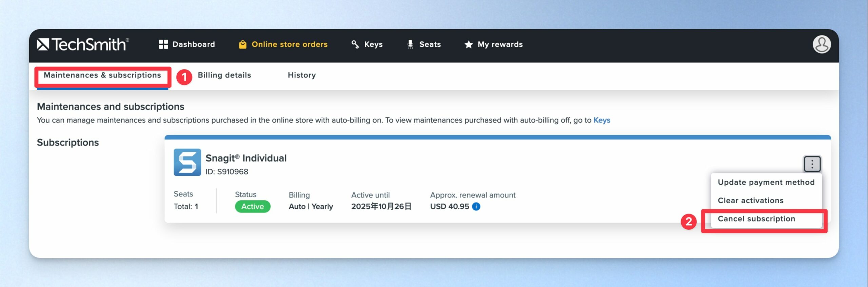Open Online store orders
This screenshot has height=287, width=868.
coord(283,44)
